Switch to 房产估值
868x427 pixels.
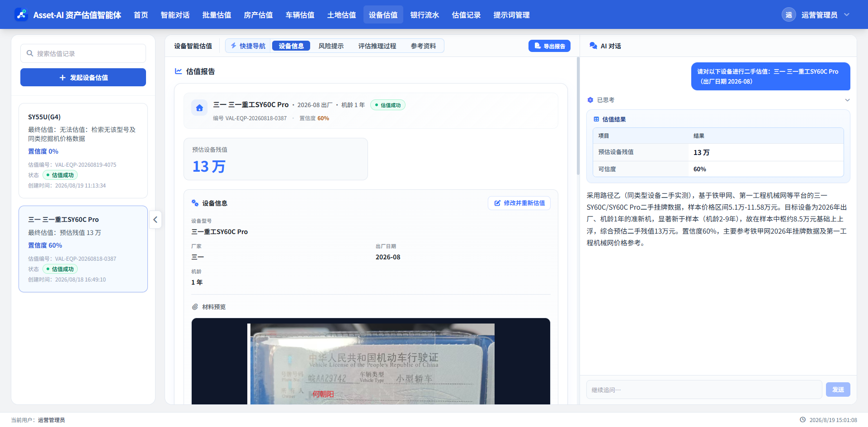point(258,15)
